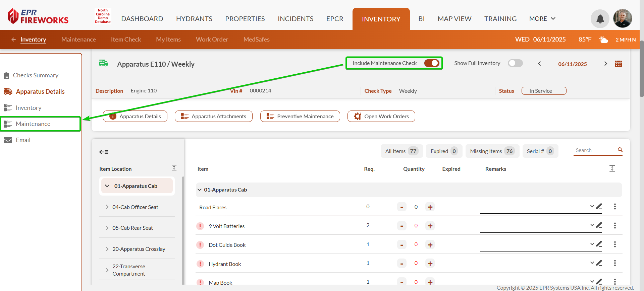Image resolution: width=644 pixels, height=291 pixels.
Task: Click the Preventive Maintenance button
Action: (x=300, y=117)
